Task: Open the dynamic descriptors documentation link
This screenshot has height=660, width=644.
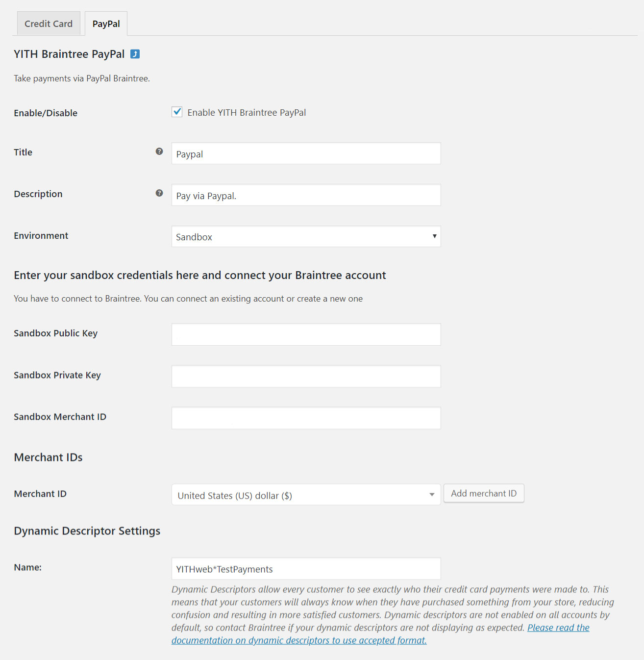Action: tap(299, 640)
